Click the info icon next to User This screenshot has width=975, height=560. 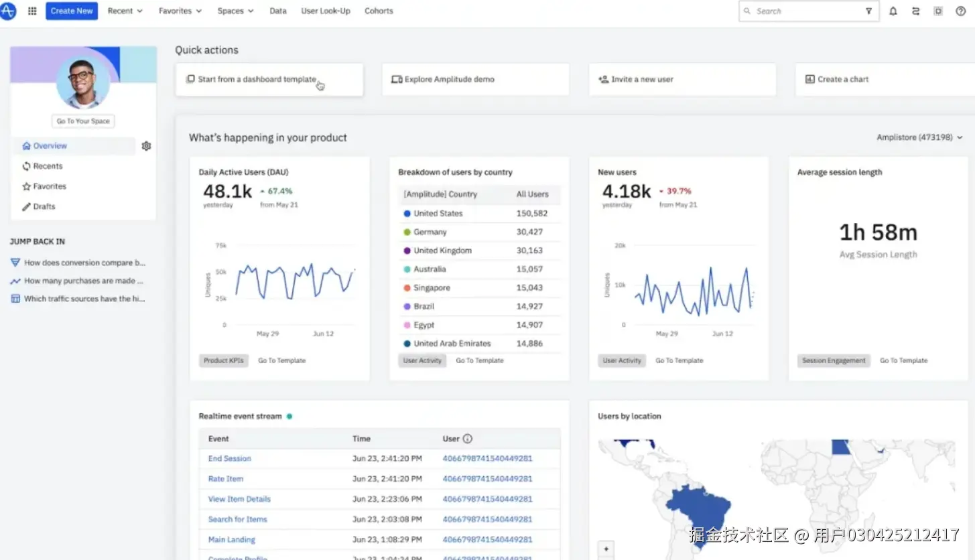tap(468, 439)
